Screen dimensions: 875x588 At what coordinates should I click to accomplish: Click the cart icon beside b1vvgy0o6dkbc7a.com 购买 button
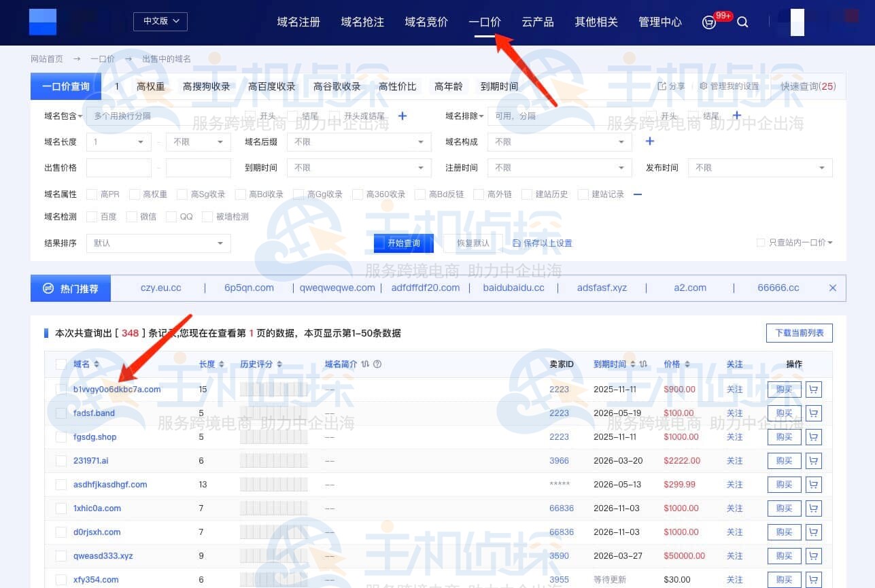click(814, 389)
